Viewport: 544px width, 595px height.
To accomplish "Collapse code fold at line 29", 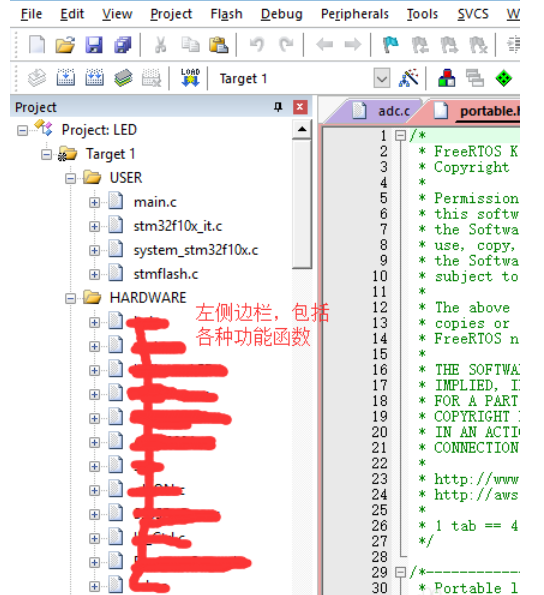I will point(400,572).
